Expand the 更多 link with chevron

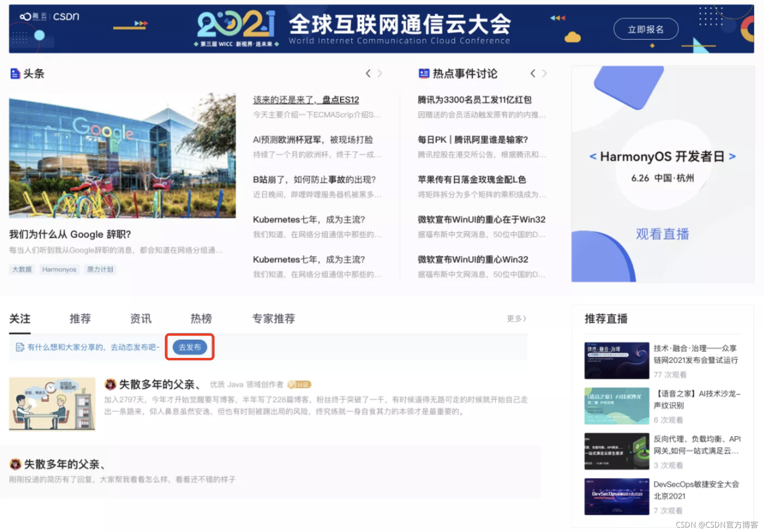tap(516, 319)
